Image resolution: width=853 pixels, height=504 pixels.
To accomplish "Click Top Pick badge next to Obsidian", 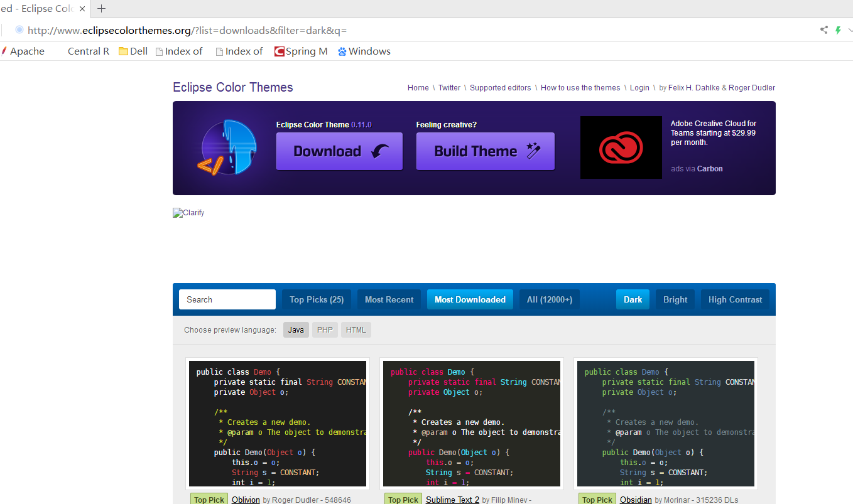I will tap(597, 499).
